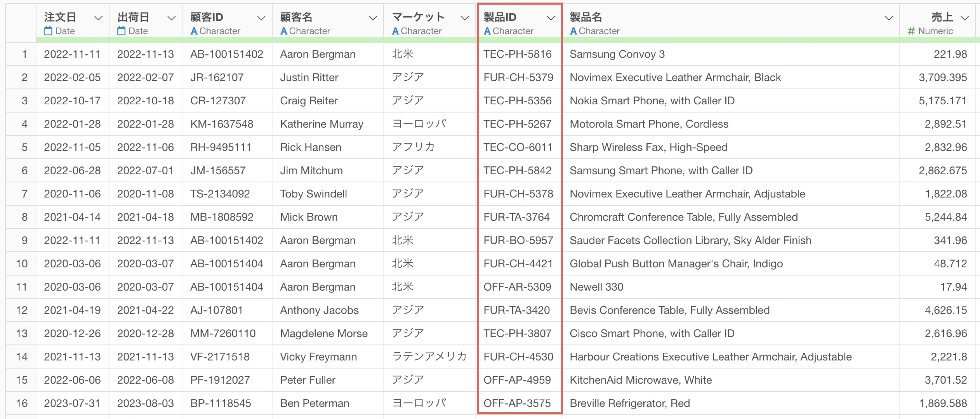Click order date 2023-07-31

[x=72, y=403]
